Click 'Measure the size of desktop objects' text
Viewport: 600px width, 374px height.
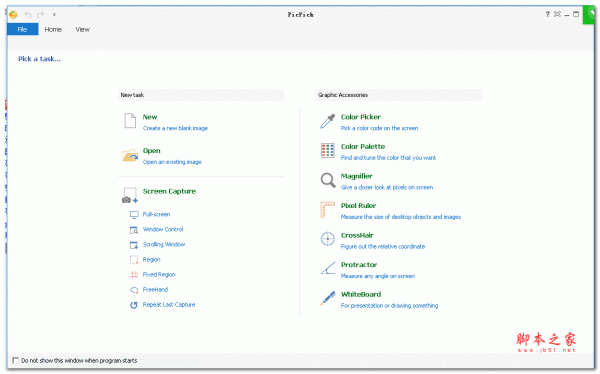(401, 217)
